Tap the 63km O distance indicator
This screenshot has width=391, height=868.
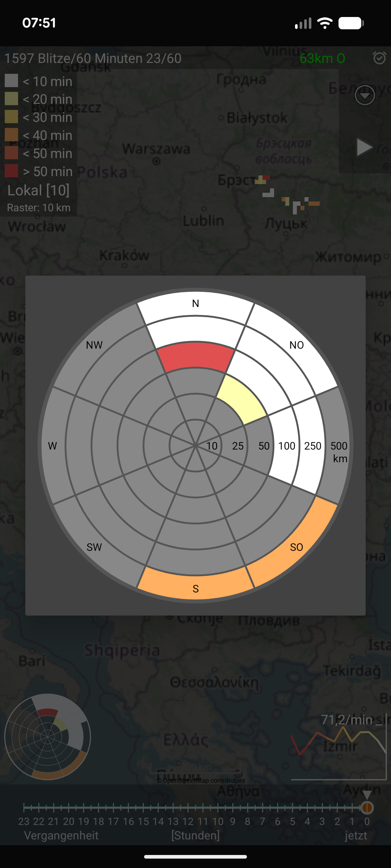[322, 58]
